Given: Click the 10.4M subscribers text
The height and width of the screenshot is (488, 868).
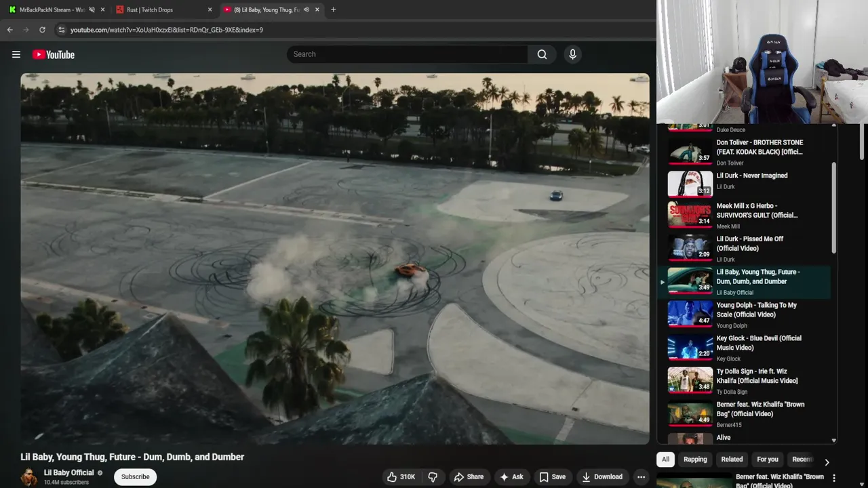Looking at the screenshot, I should point(66,483).
